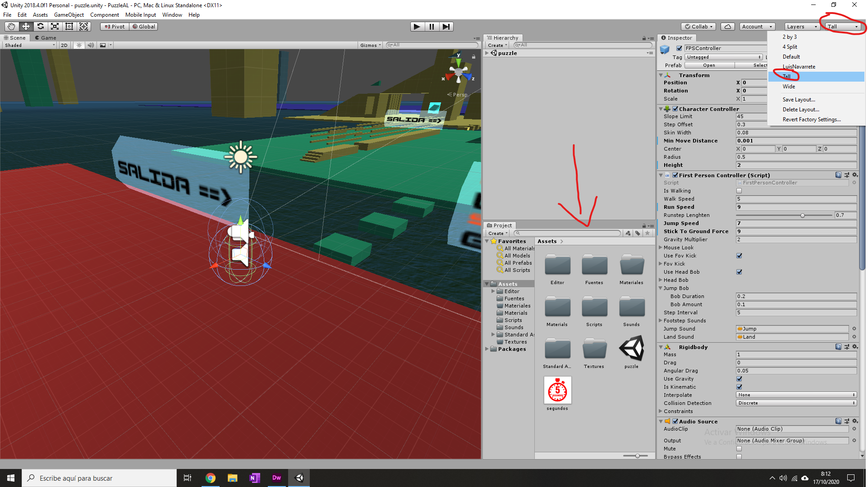Select the Hand tool in toolbar
The width and height of the screenshot is (868, 487).
click(x=11, y=27)
